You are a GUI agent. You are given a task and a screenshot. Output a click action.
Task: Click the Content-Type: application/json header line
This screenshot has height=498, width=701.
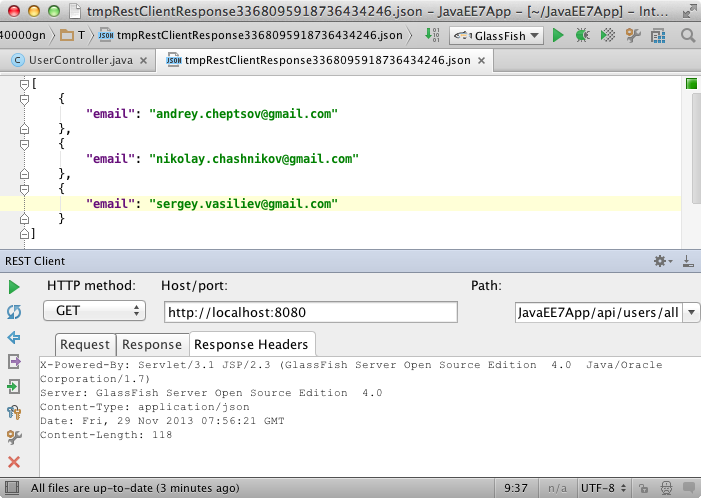click(x=145, y=407)
